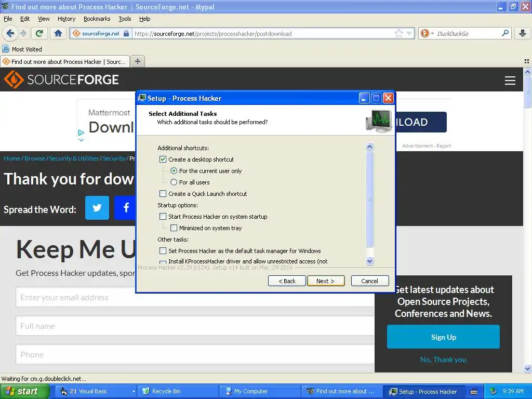Click the Back button in setup
The image size is (532, 399).
287,281
